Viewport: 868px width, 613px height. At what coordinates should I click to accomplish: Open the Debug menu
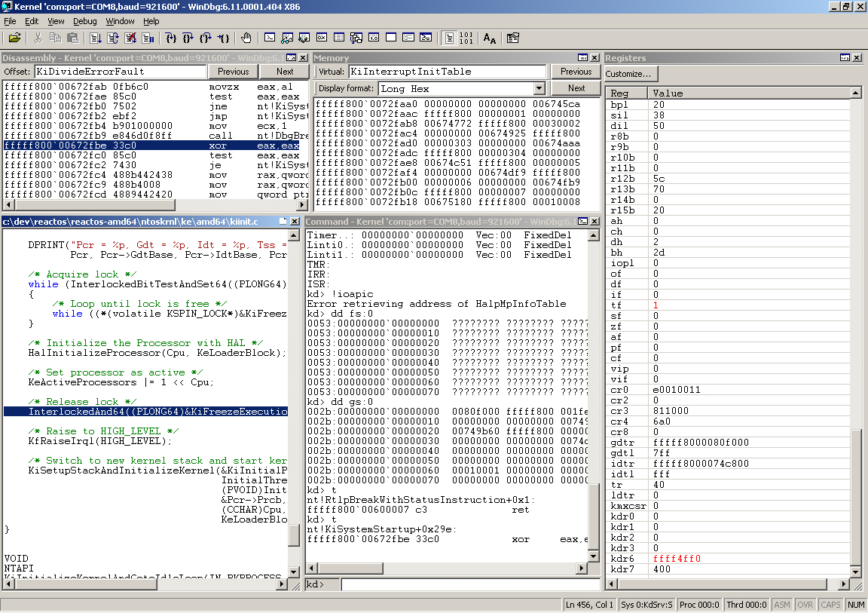coord(85,21)
